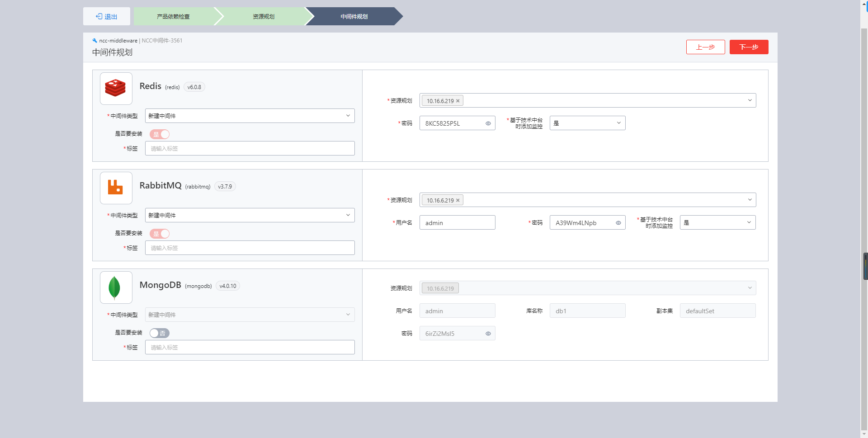Click RabbitMQ username field admin
Viewport: 868px width, 438px height.
457,222
